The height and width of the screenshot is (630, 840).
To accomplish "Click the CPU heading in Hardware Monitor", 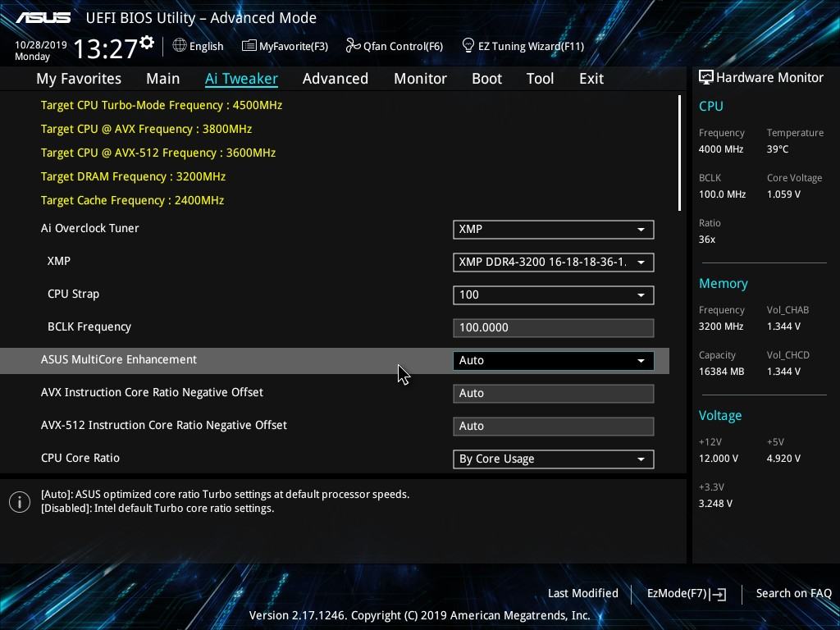I will pyautogui.click(x=711, y=106).
